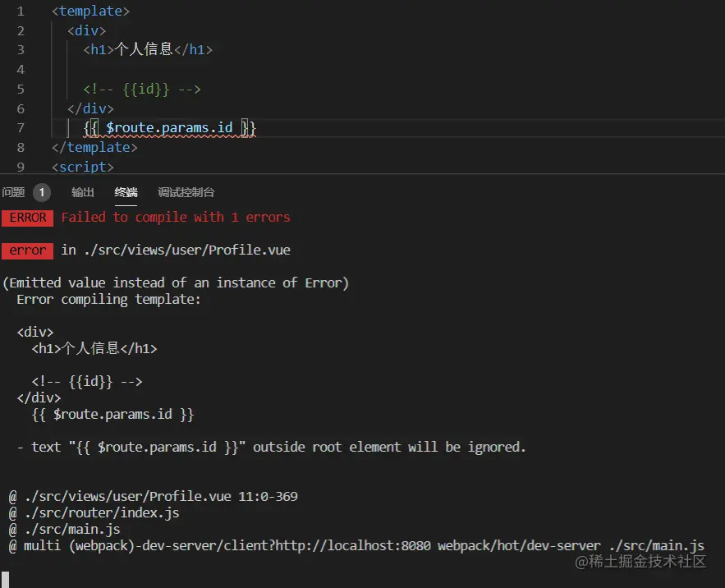Open ./src/views/user/Profile.vue 11:0-369 trace link
Image resolution: width=725 pixels, height=588 pixels.
(x=161, y=496)
